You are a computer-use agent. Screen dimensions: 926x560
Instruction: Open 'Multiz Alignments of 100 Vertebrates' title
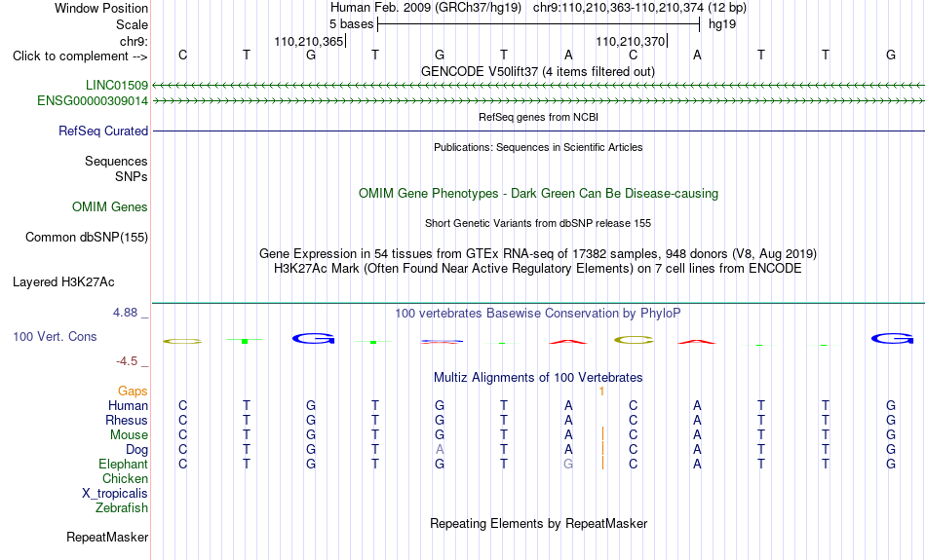[x=538, y=377]
